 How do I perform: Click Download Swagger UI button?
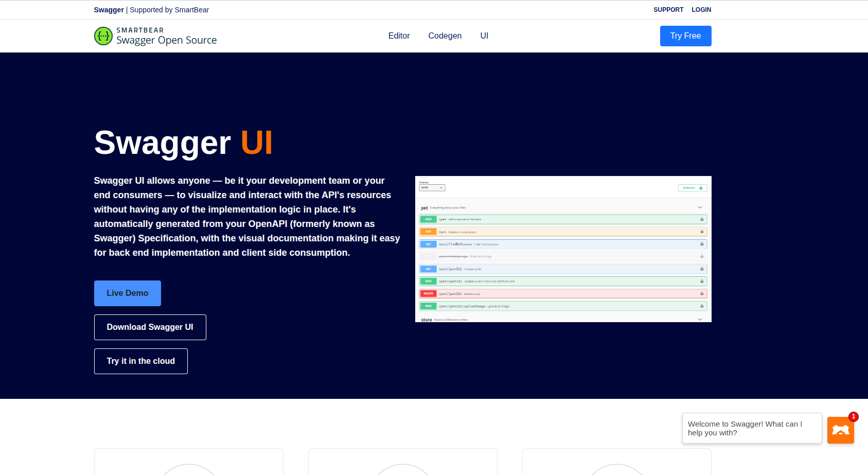tap(150, 327)
